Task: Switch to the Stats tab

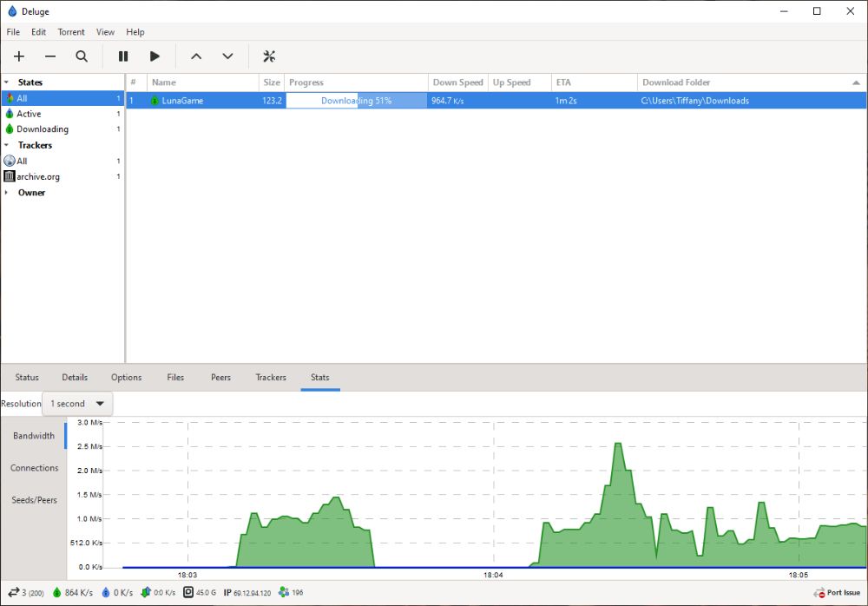Action: point(320,377)
